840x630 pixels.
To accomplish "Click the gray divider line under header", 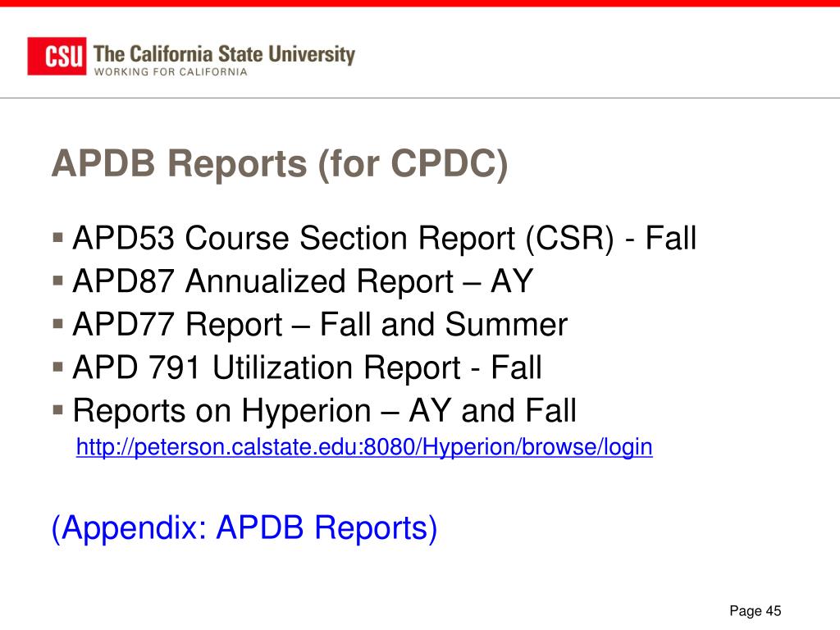I will (420, 98).
